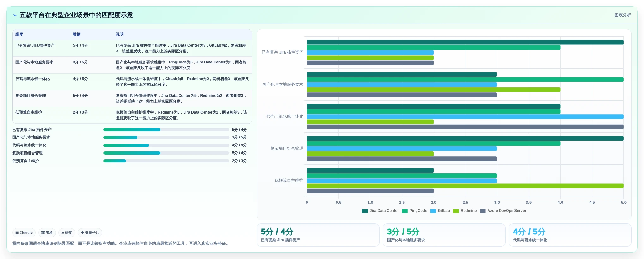Click 代码与流水线一体化 in the table

[x=33, y=79]
